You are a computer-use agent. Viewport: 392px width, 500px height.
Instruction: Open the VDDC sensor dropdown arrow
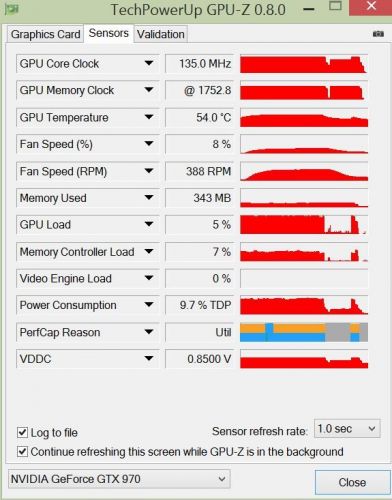point(149,359)
